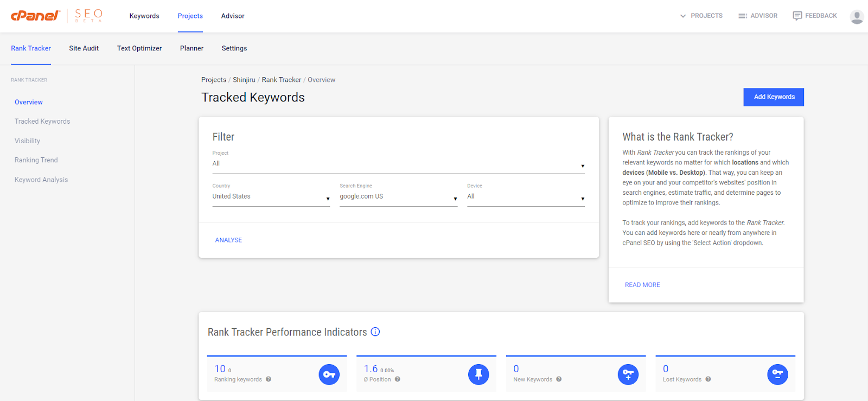This screenshot has height=401, width=868.
Task: Click the help icon beside Lost Keywords
Action: 708,379
